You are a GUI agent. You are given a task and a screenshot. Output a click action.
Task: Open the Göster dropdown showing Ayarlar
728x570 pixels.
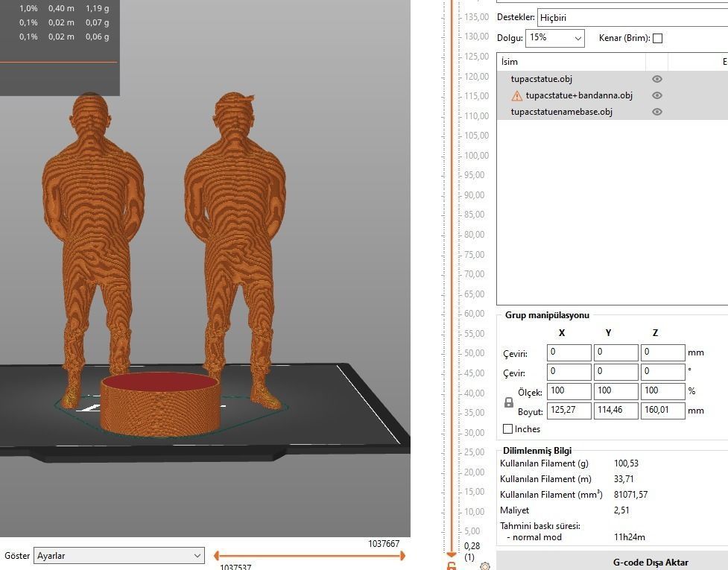[119, 556]
